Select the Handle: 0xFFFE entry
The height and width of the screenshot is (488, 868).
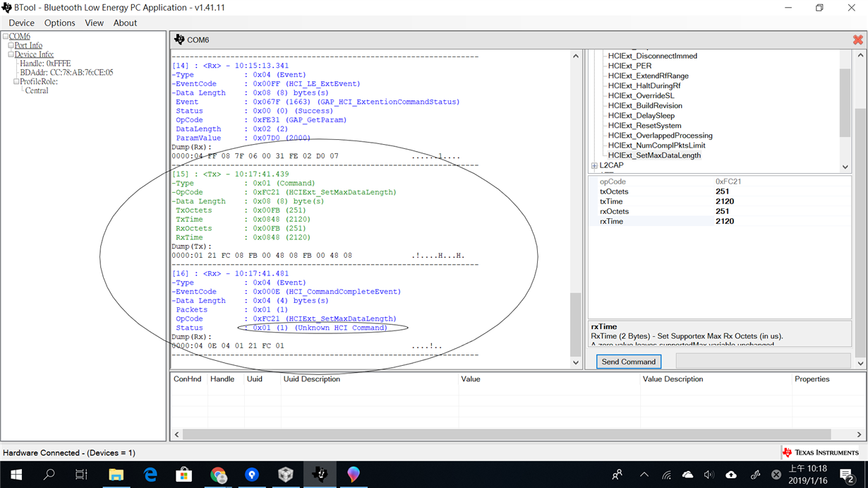click(x=45, y=64)
